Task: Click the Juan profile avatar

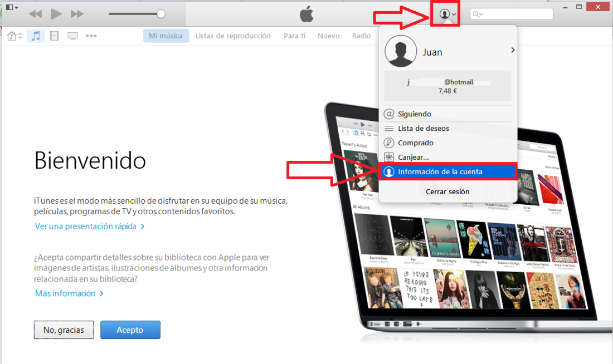Action: coord(401,51)
